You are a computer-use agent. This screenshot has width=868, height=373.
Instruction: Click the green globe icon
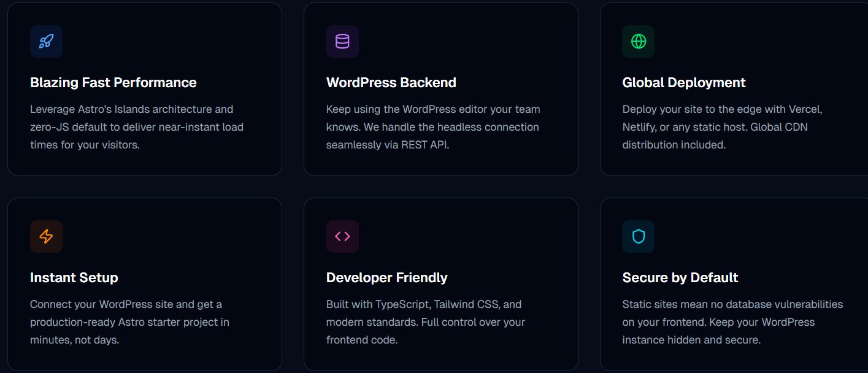639,41
